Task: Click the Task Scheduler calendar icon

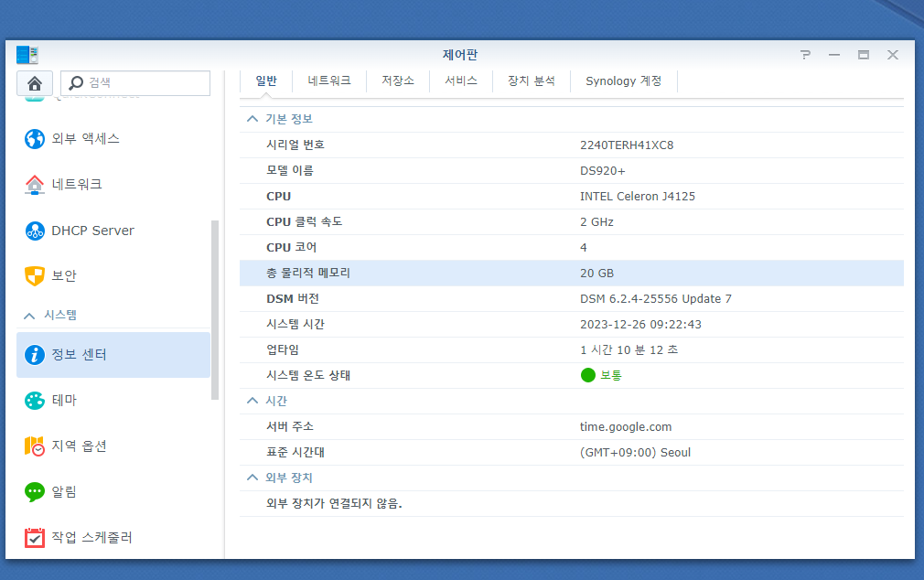Action: (35, 538)
